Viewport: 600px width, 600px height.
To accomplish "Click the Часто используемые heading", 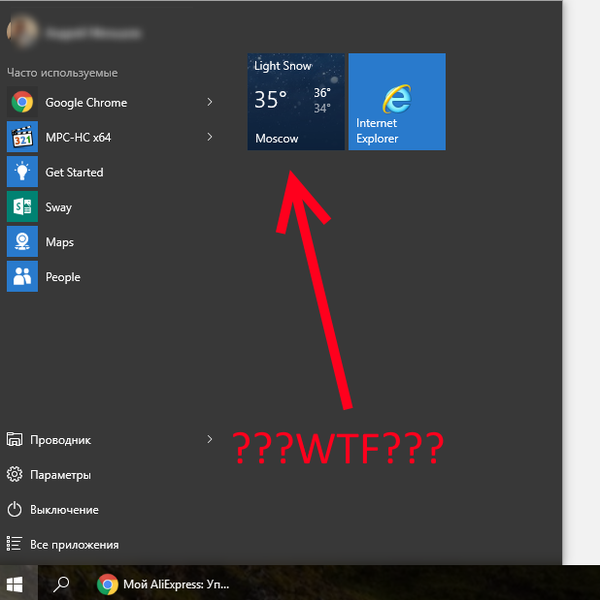I will click(x=62, y=73).
